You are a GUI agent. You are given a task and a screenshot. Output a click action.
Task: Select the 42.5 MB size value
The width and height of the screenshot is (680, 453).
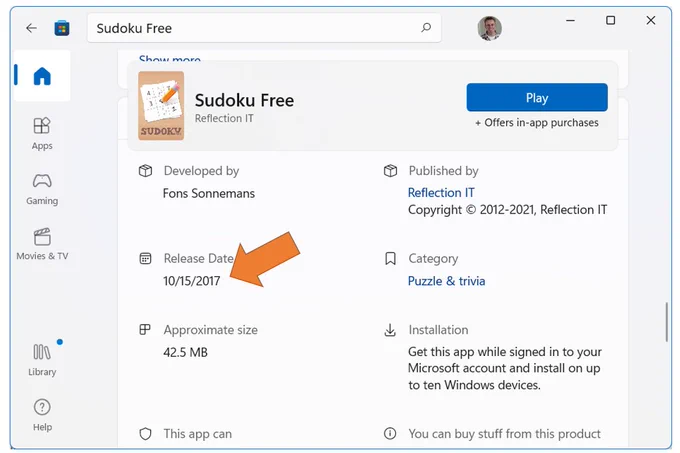coord(185,352)
